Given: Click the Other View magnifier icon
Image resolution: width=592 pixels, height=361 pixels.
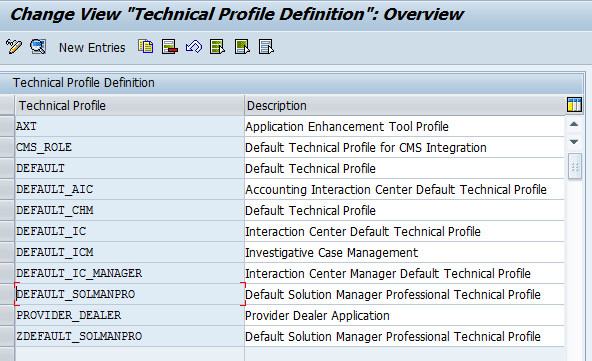Looking at the screenshot, I should pyautogui.click(x=38, y=47).
